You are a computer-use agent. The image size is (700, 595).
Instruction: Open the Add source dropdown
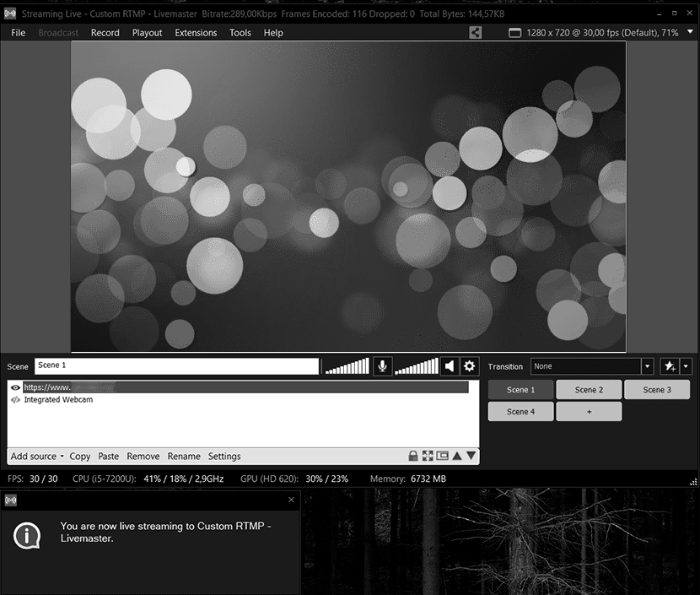point(35,456)
